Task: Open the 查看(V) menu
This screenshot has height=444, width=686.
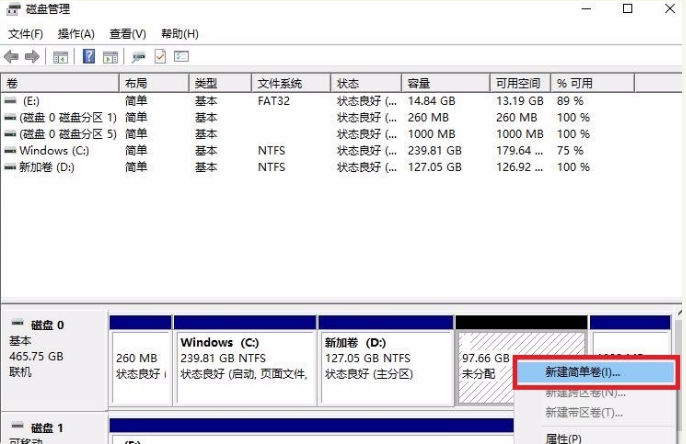Action: pos(127,34)
